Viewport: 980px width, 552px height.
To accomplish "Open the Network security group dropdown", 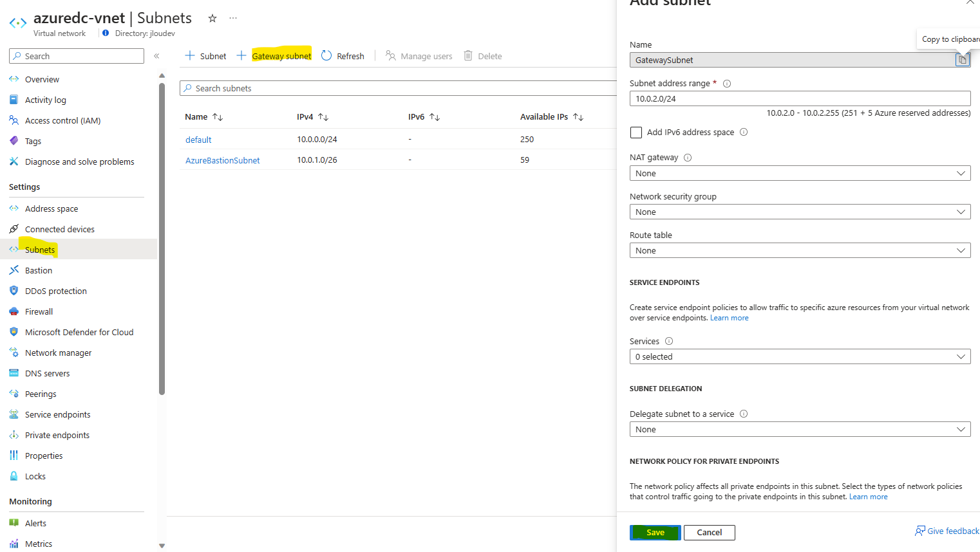I will click(800, 212).
